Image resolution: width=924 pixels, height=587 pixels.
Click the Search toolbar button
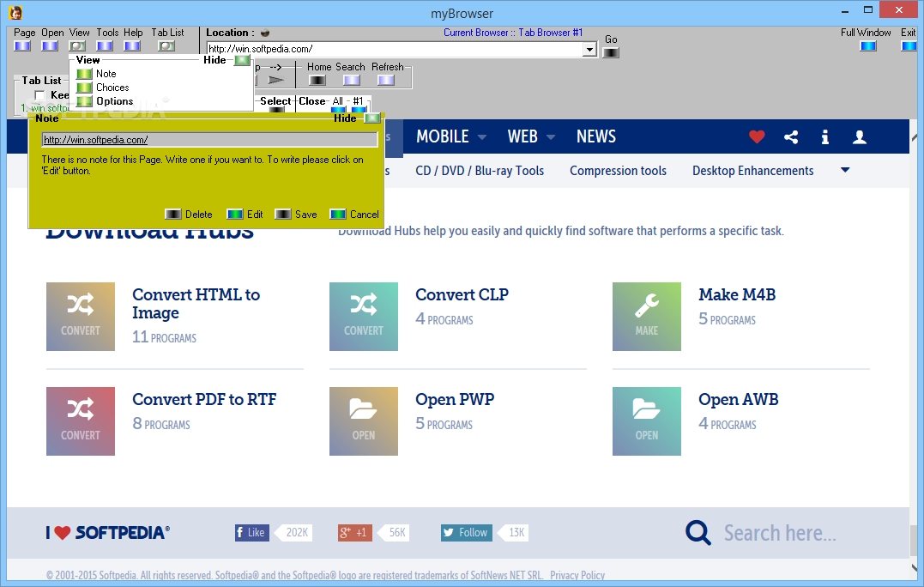352,80
